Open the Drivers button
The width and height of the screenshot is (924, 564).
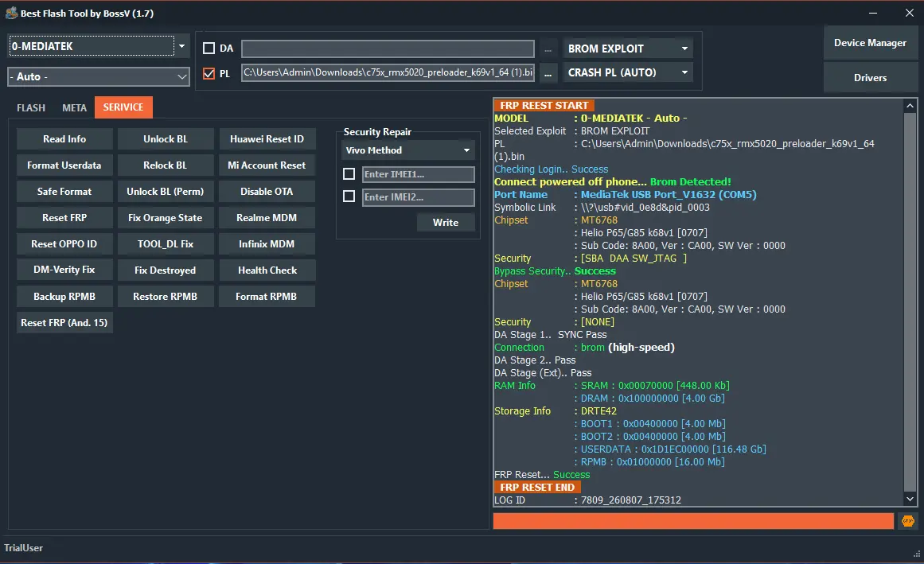(x=870, y=77)
